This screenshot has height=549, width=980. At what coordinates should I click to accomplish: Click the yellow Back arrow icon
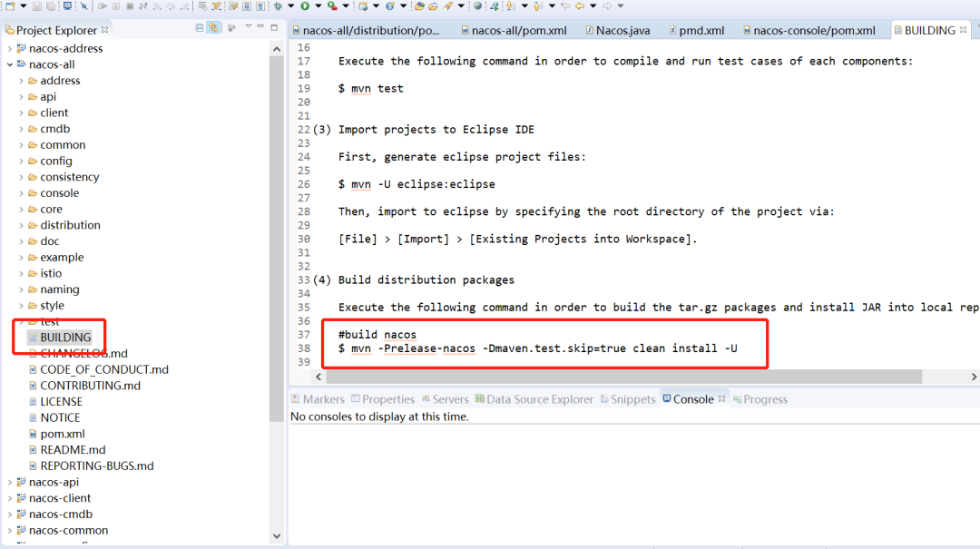coord(580,6)
